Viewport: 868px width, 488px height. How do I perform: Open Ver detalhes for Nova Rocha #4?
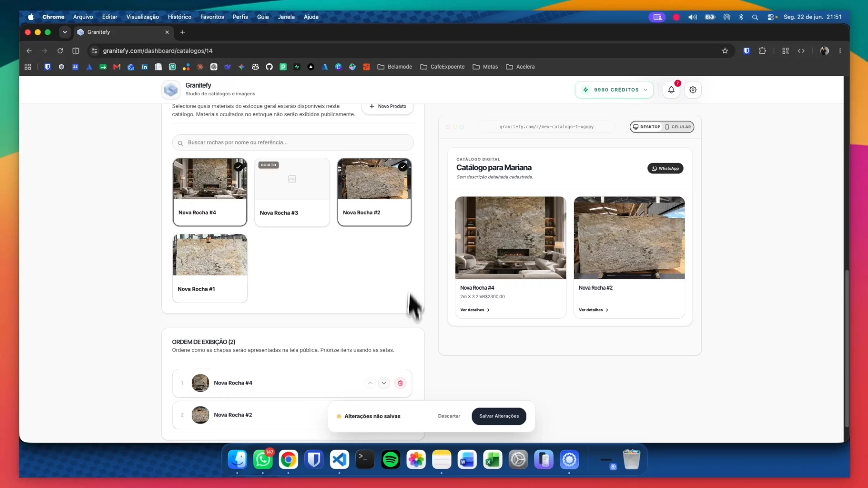[x=475, y=310]
